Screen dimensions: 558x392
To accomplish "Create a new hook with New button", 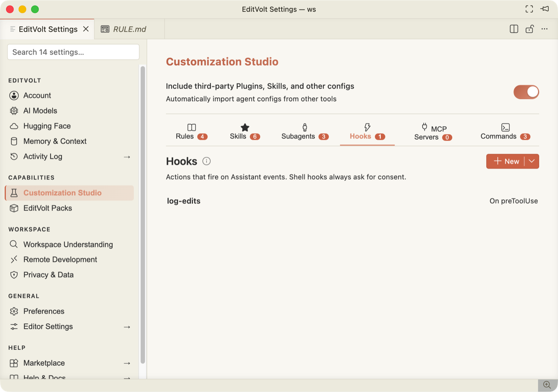I will point(505,161).
